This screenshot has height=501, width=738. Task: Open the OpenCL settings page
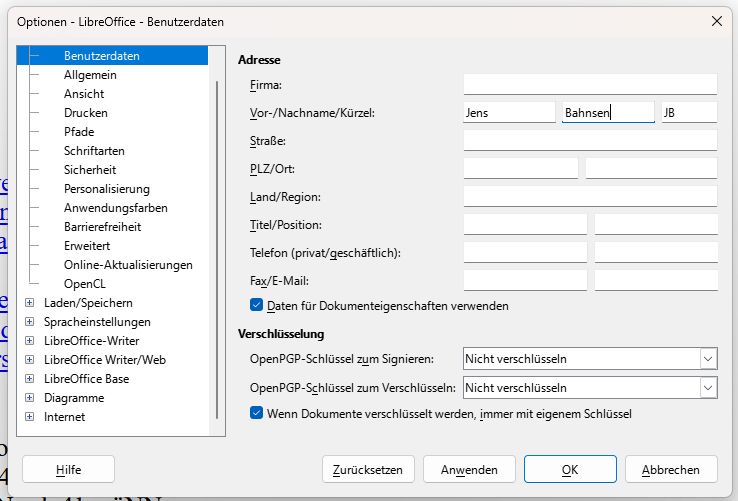[x=85, y=284]
